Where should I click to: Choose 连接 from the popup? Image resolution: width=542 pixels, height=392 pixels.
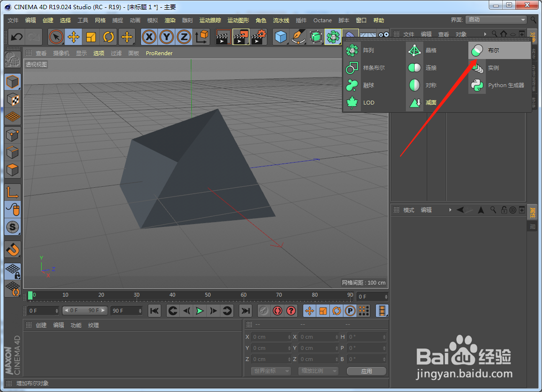click(x=436, y=68)
